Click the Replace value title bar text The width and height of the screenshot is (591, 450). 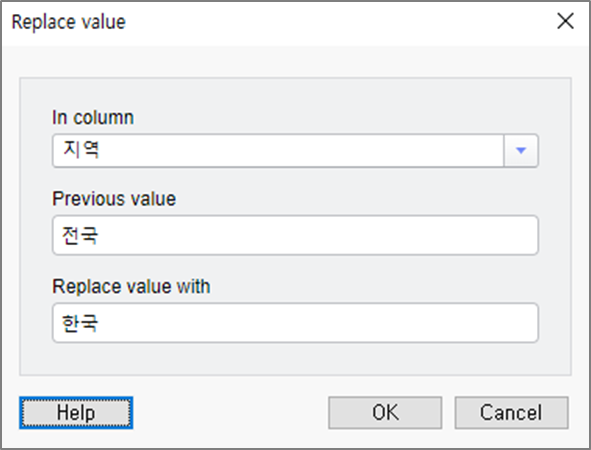pyautogui.click(x=69, y=22)
